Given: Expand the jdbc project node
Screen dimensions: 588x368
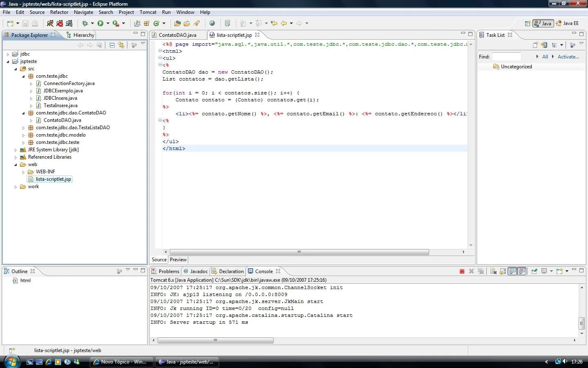Looking at the screenshot, I should [8, 54].
